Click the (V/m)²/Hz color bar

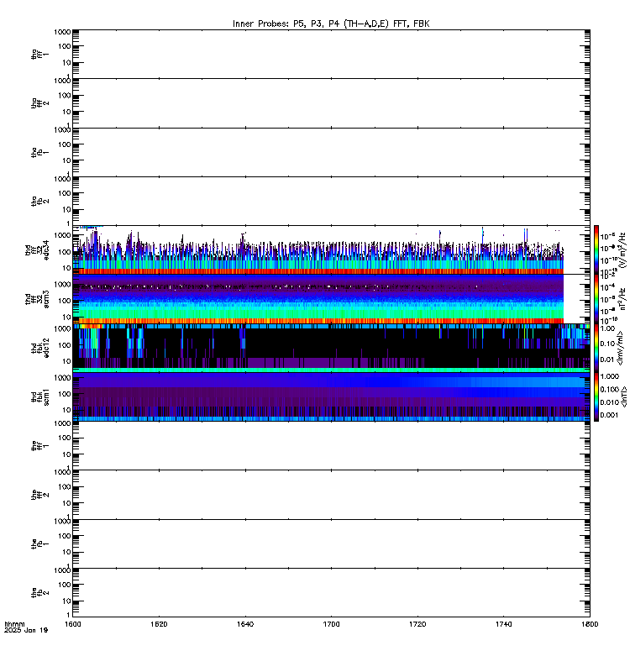596,249
